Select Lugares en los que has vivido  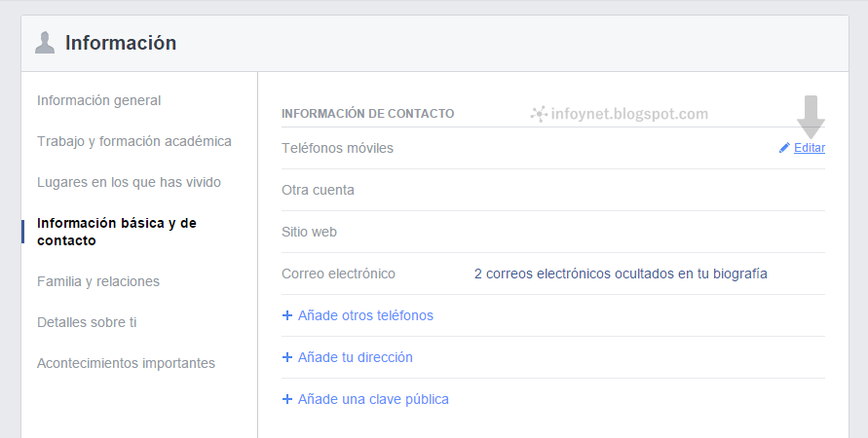pyautogui.click(x=129, y=182)
